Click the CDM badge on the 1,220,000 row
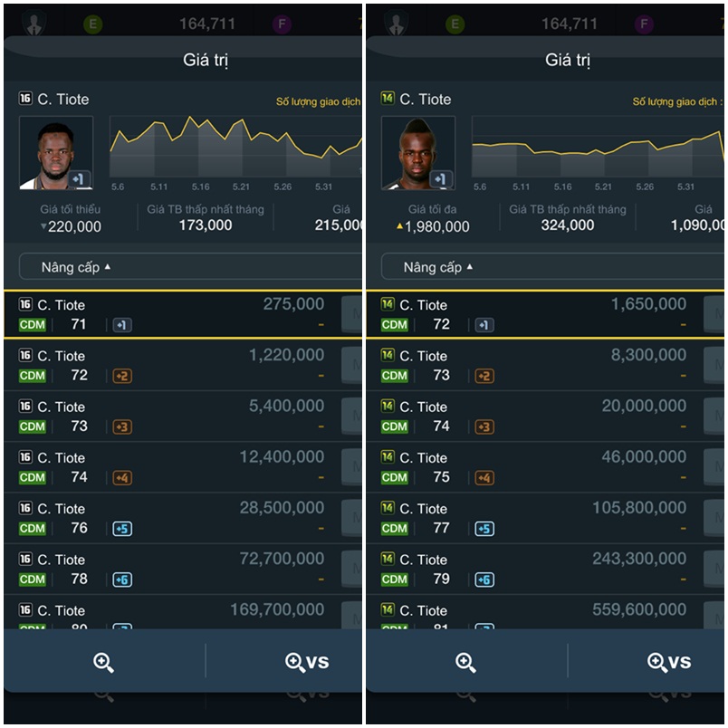The image size is (728, 728). coord(32,376)
